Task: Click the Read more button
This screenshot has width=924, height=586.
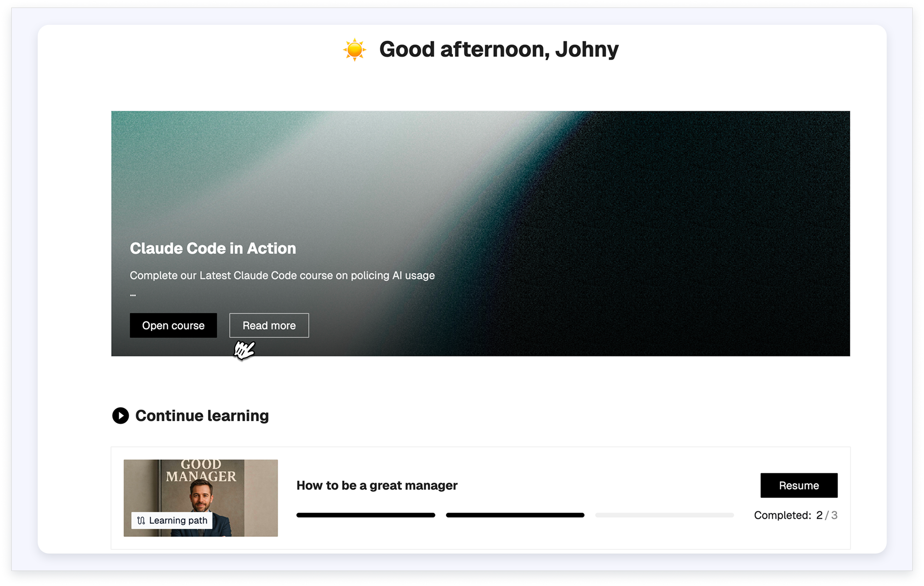Action: pyautogui.click(x=269, y=325)
